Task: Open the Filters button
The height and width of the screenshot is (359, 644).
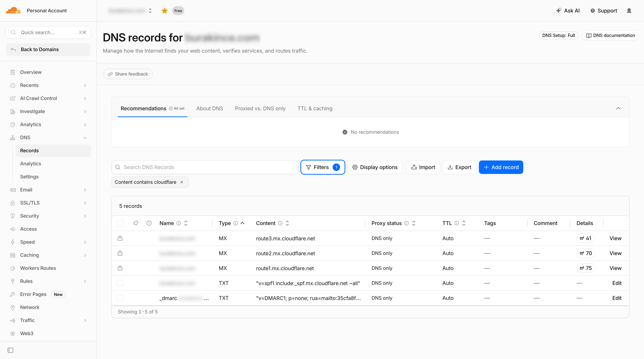Action: tap(323, 167)
